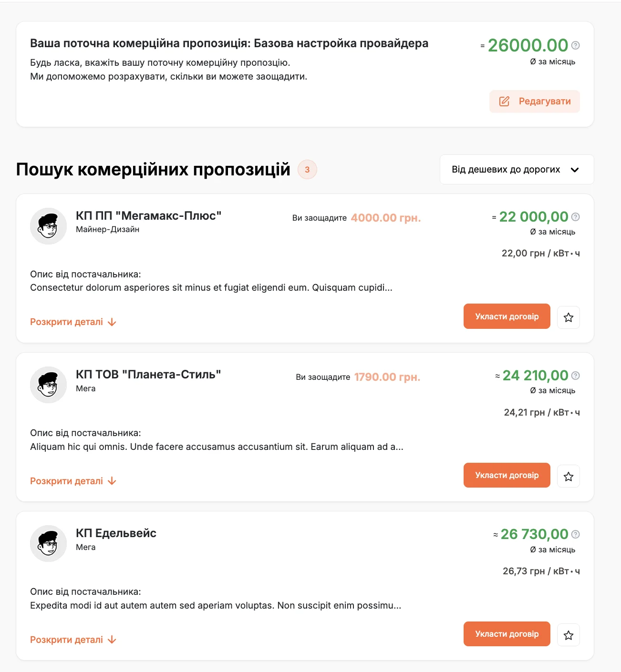Favorite the Мегамакс-Плюс offer with star
621x672 pixels.
pos(569,317)
